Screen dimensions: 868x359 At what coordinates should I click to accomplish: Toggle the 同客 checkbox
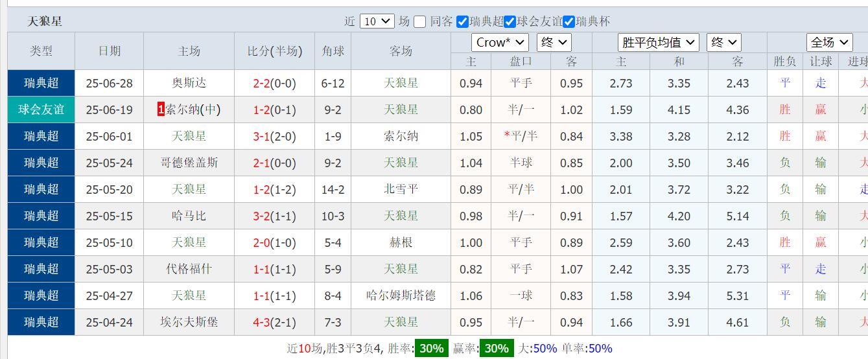pyautogui.click(x=420, y=21)
